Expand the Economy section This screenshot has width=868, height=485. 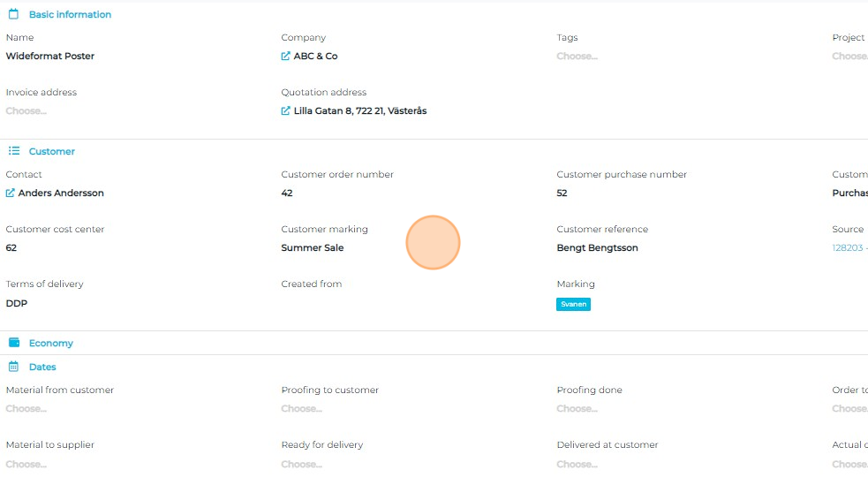click(50, 343)
